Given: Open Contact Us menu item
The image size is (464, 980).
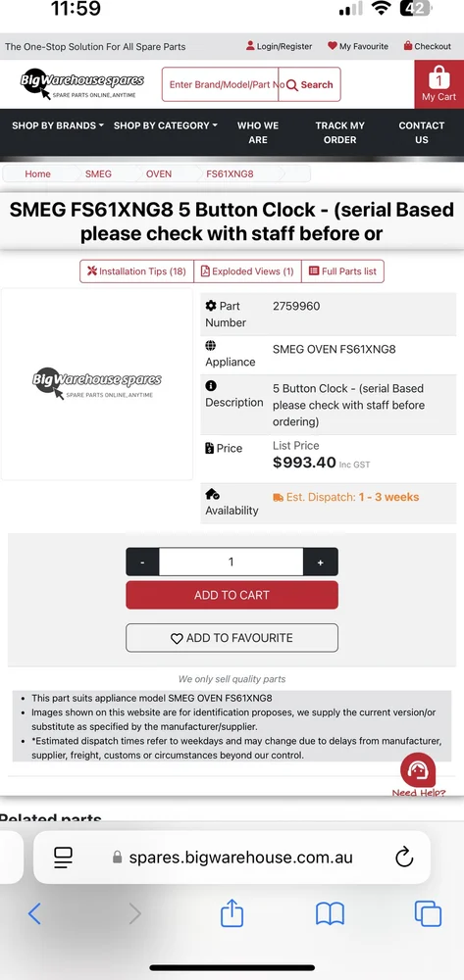Looking at the screenshot, I should click(422, 132).
